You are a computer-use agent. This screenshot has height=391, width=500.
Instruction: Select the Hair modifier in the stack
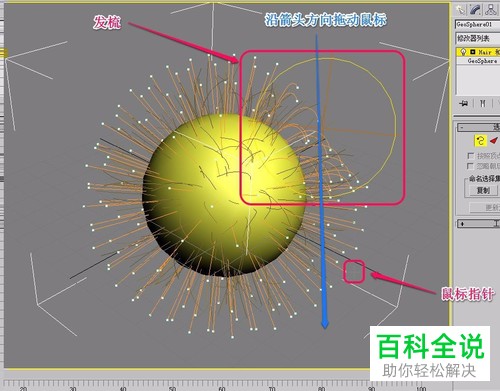point(488,52)
